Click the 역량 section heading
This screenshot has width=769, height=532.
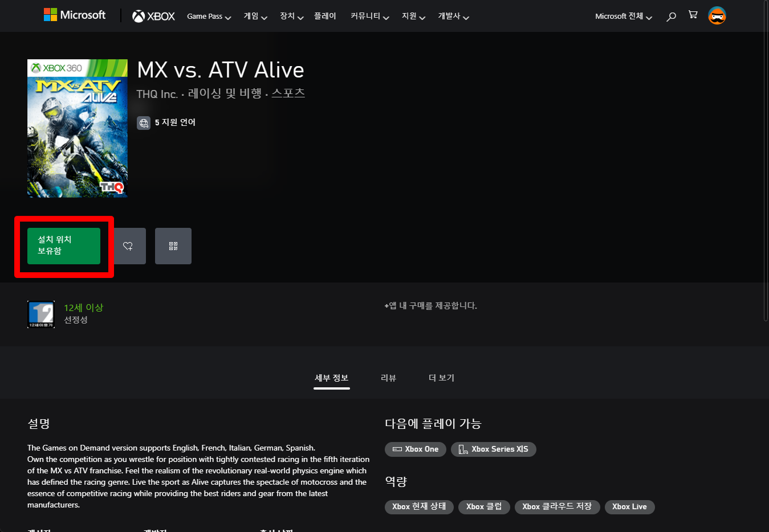click(x=396, y=482)
